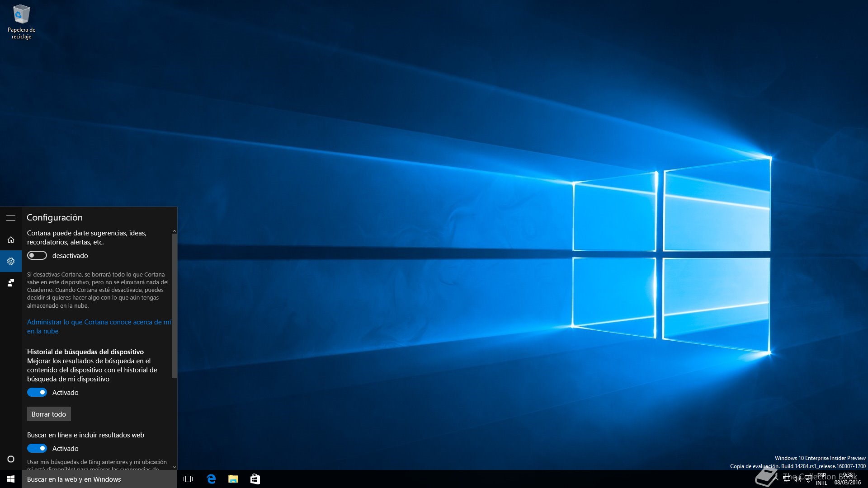Go to Cortana Home icon
The image size is (868, 488).
click(x=11, y=239)
